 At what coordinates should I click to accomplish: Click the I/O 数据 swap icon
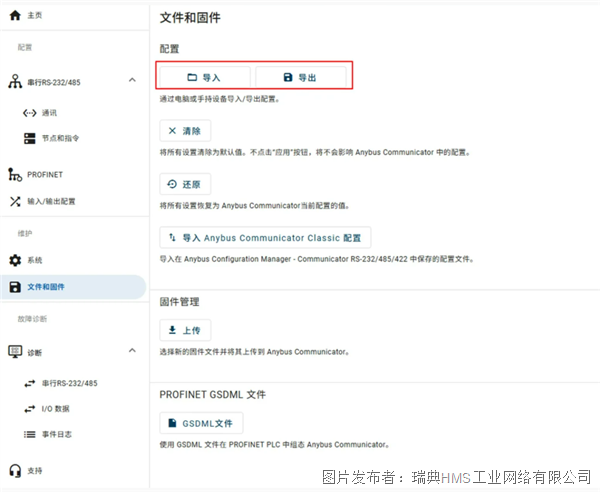point(29,409)
